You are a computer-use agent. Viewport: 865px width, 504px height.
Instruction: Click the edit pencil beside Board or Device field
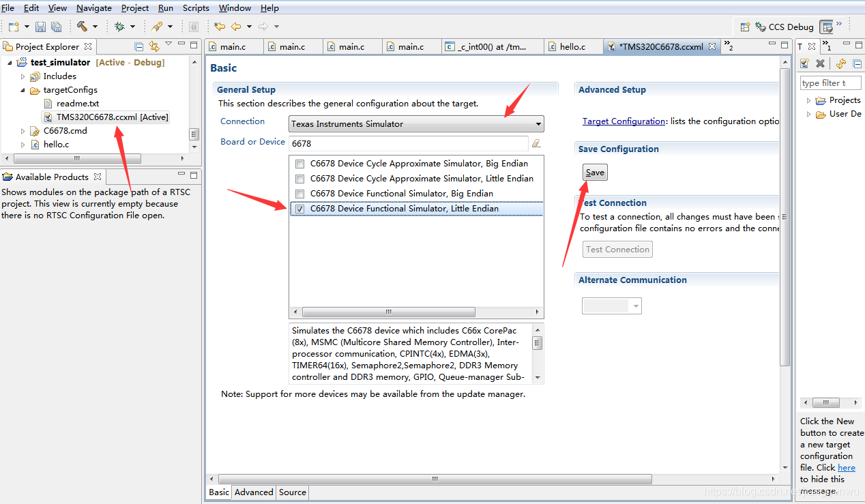coord(536,143)
